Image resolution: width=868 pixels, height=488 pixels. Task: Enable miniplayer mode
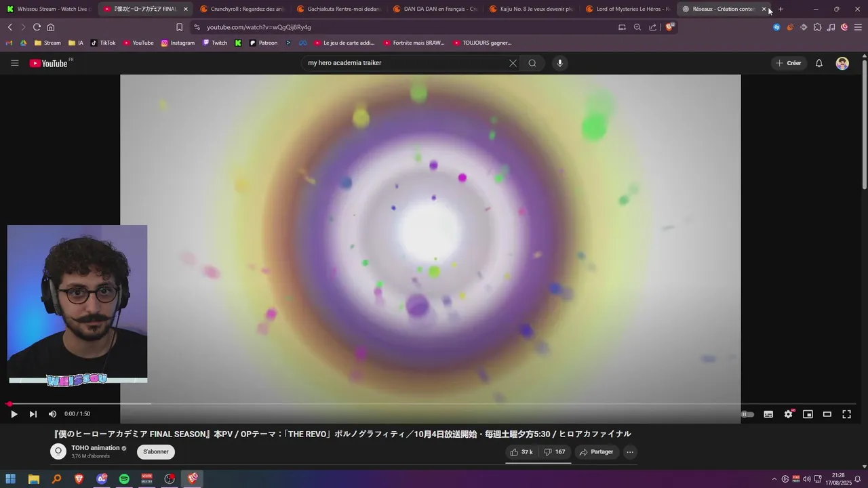pyautogui.click(x=808, y=414)
